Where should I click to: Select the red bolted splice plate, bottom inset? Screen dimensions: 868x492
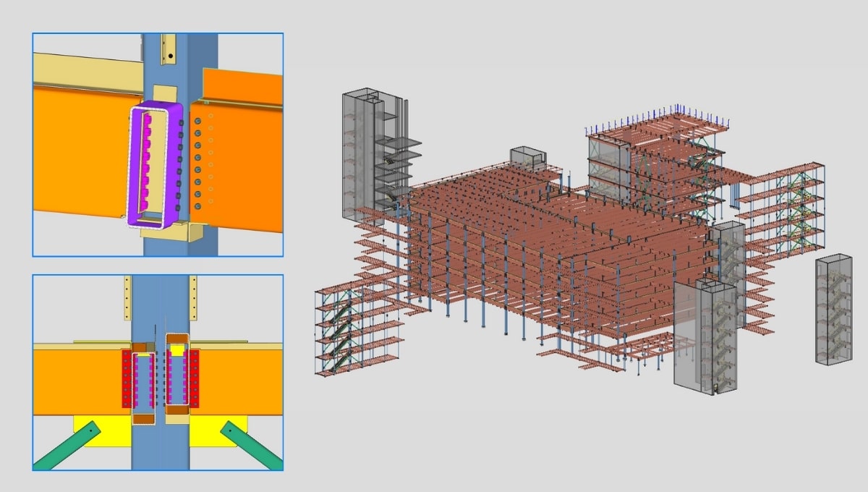pos(126,378)
